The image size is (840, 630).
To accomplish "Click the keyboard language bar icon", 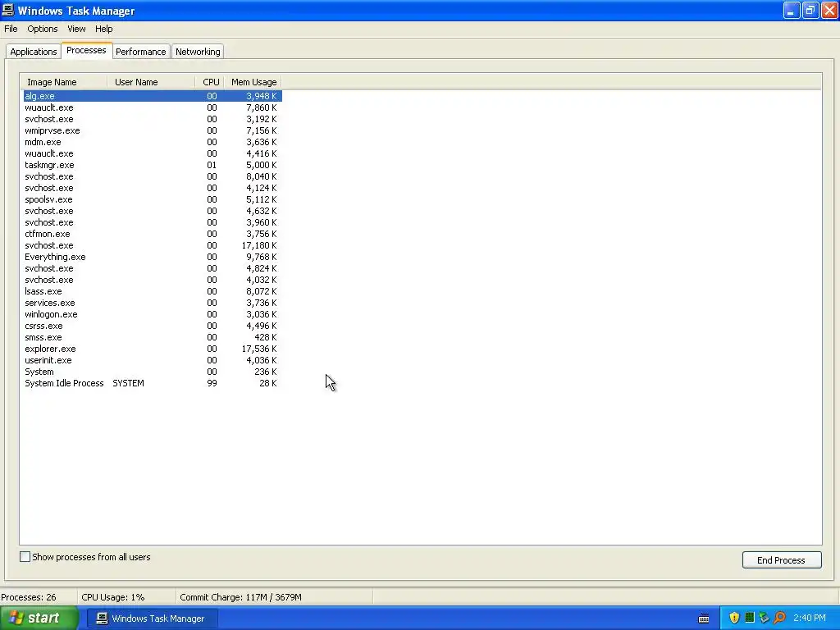I will tap(704, 619).
